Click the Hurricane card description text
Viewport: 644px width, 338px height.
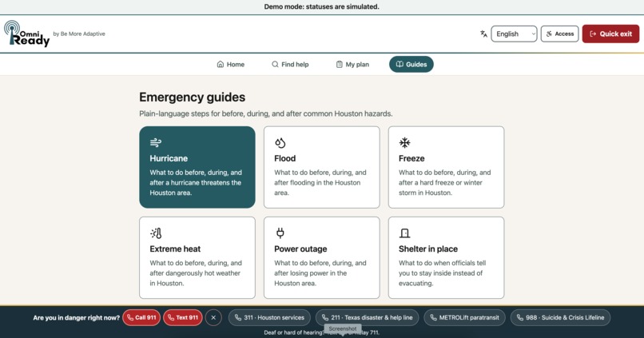(x=196, y=182)
